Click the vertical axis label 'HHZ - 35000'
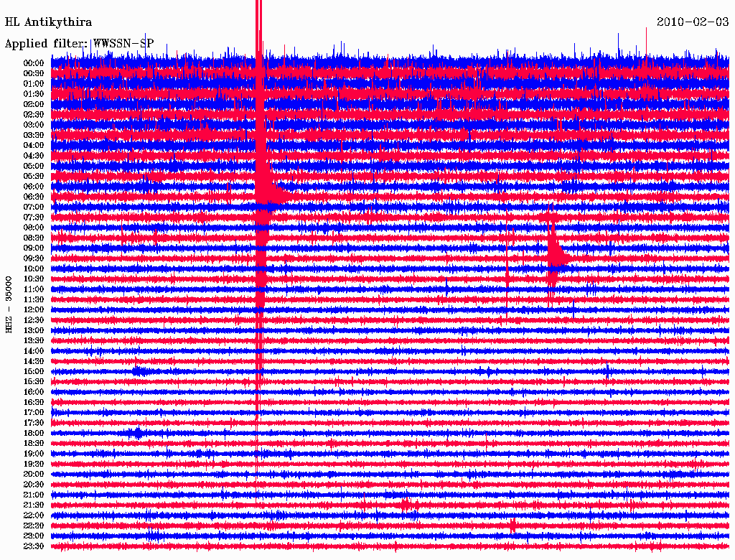The width and height of the screenshot is (735, 560). (x=9, y=304)
